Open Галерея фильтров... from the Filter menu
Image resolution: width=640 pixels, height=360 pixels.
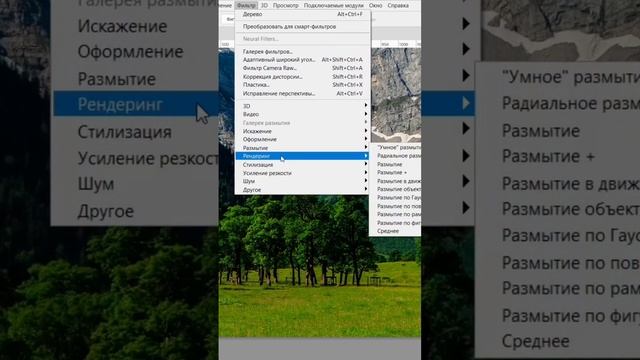[302, 51]
